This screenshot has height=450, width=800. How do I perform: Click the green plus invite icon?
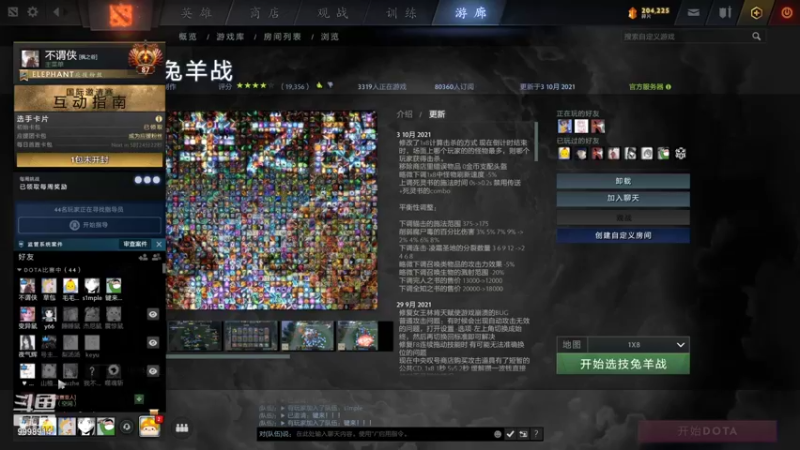tap(139, 398)
